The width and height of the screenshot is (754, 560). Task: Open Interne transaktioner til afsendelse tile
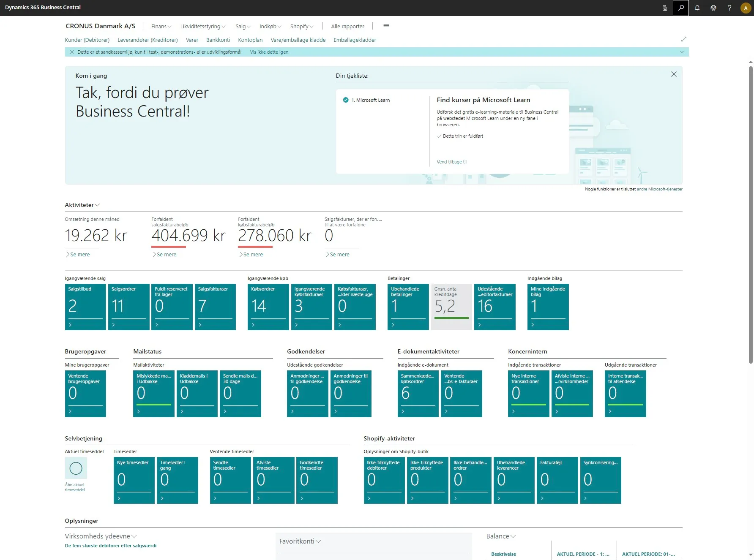click(x=625, y=394)
